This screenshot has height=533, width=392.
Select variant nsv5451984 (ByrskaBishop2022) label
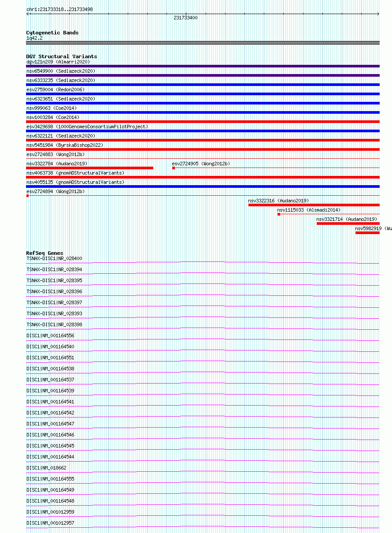[65, 145]
